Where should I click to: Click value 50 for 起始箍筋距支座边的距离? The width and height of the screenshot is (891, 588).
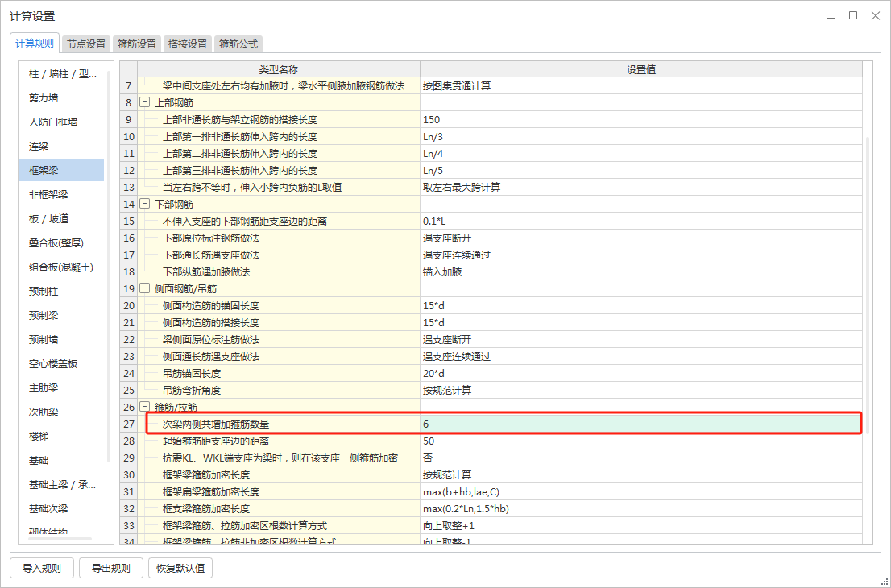point(640,441)
